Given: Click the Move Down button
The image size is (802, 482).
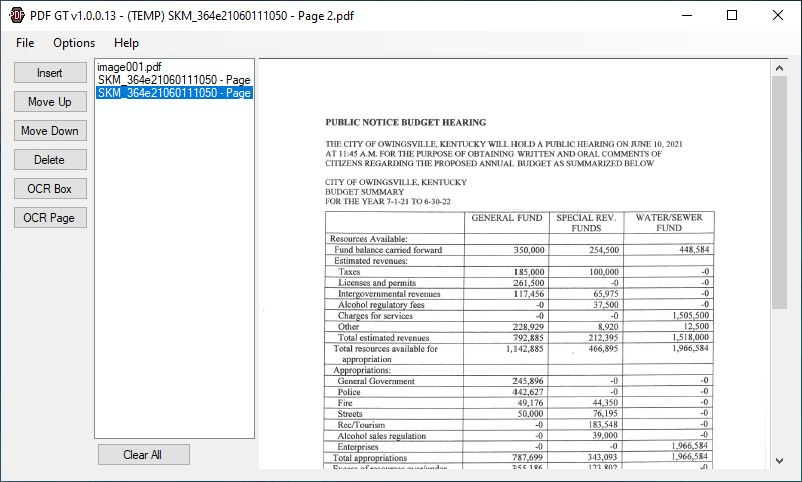Looking at the screenshot, I should (x=50, y=130).
